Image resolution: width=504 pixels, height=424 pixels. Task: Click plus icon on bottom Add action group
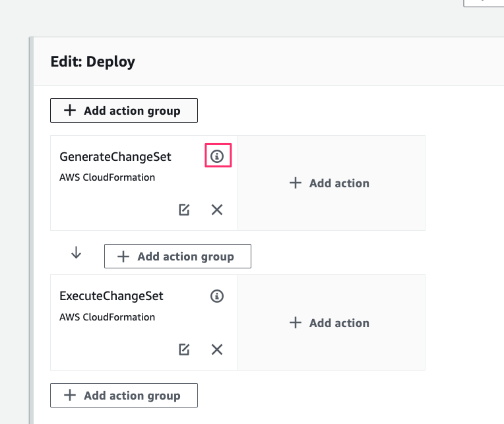point(70,396)
